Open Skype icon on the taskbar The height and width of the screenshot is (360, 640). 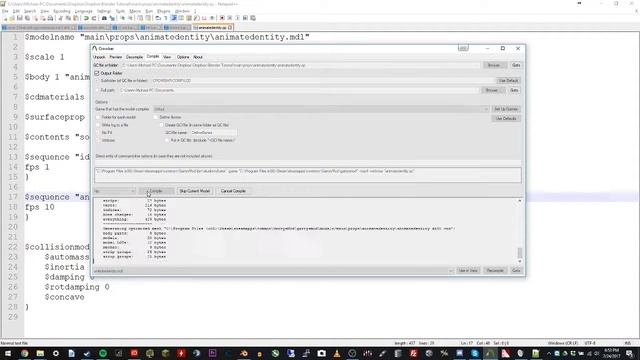[475, 353]
